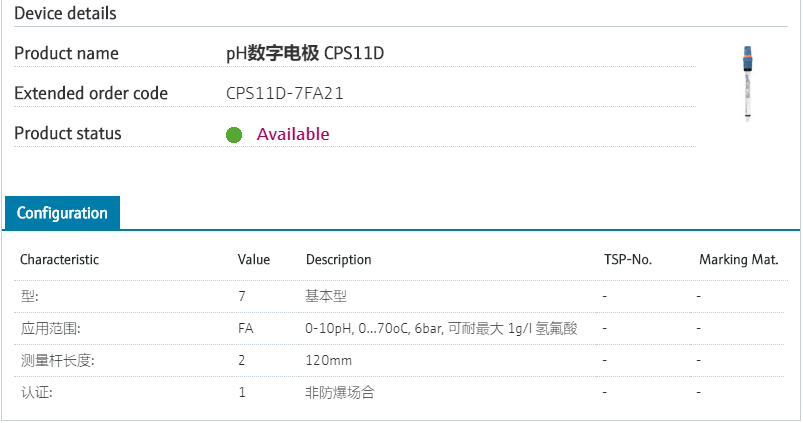Switch to the Configuration tab
The width and height of the screenshot is (803, 423).
coord(62,213)
